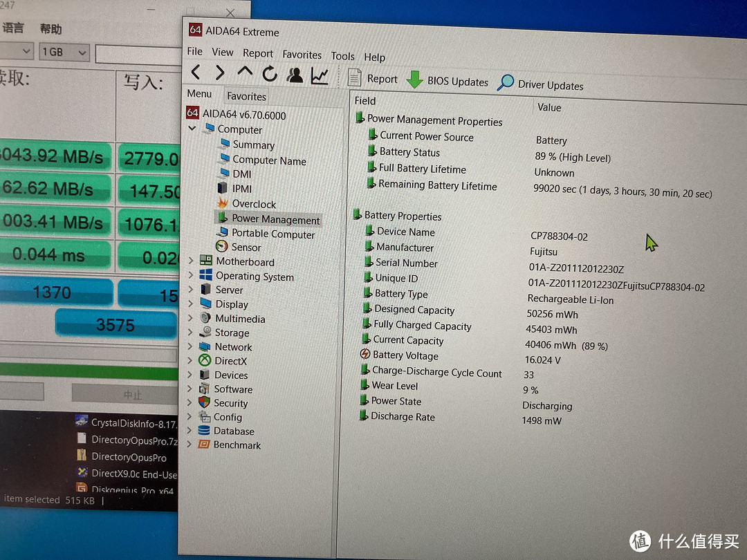Click the Report toolbar button

click(x=373, y=79)
